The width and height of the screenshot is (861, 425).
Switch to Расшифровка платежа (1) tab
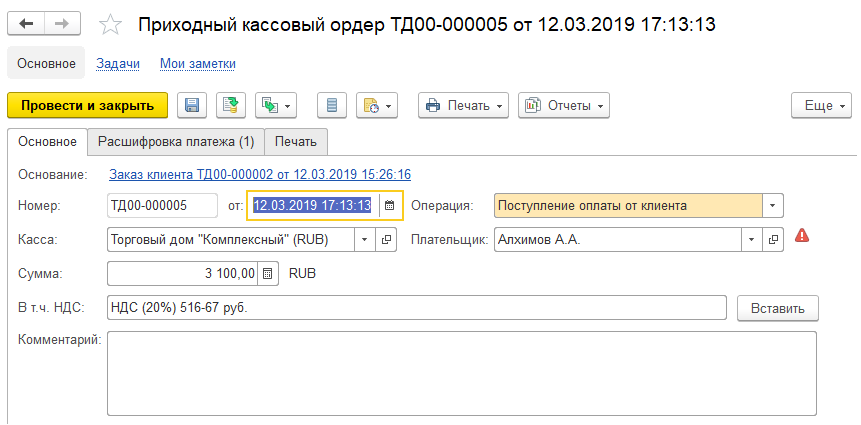click(x=176, y=142)
